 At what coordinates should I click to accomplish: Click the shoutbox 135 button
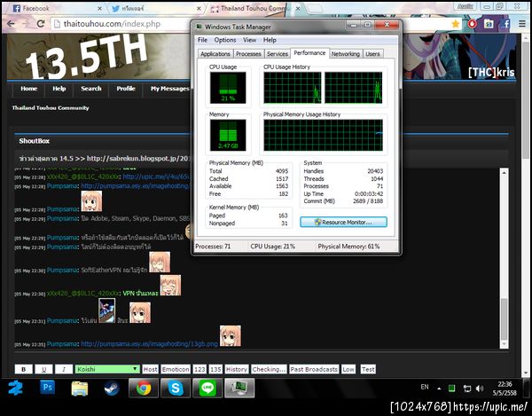point(215,369)
